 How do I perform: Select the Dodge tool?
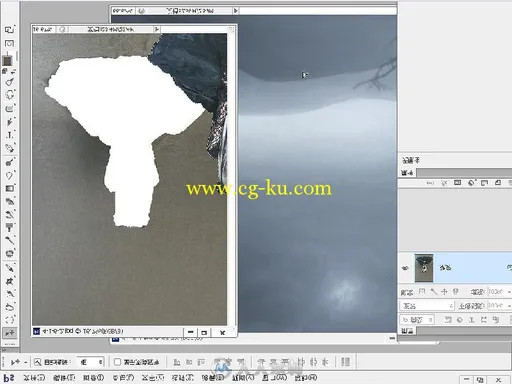pos(10,162)
